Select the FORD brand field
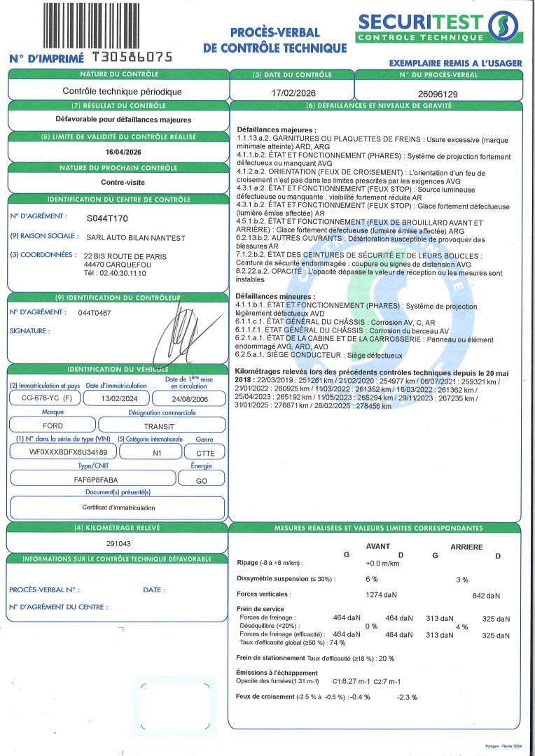This screenshot has width=535, height=756. tap(53, 425)
